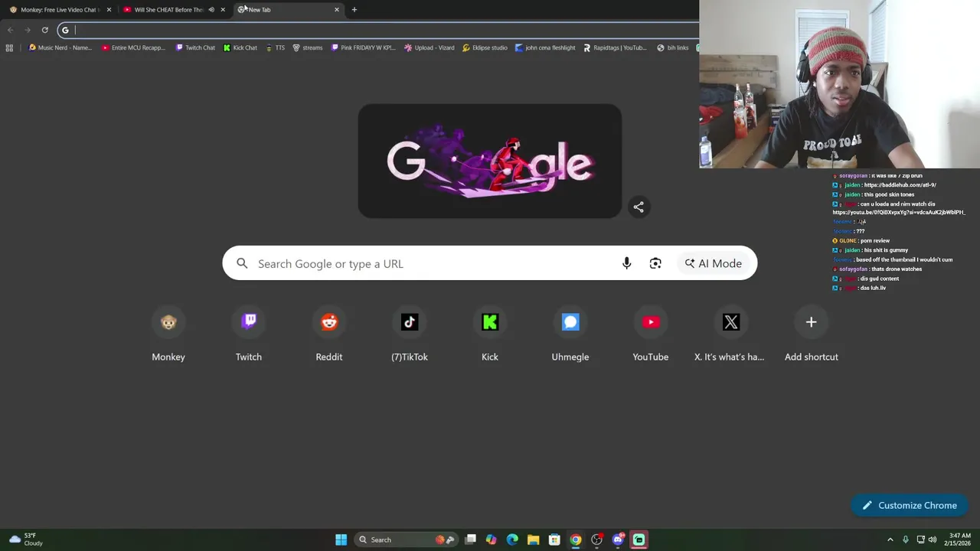
Task: Click the baddiehub link in chat overlay
Action: 900,185
